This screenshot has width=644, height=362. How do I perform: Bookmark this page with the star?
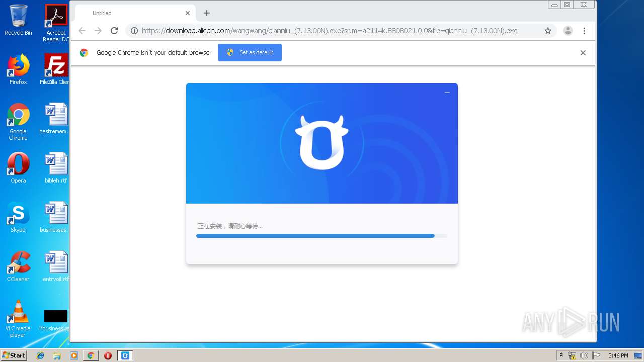[x=548, y=31]
